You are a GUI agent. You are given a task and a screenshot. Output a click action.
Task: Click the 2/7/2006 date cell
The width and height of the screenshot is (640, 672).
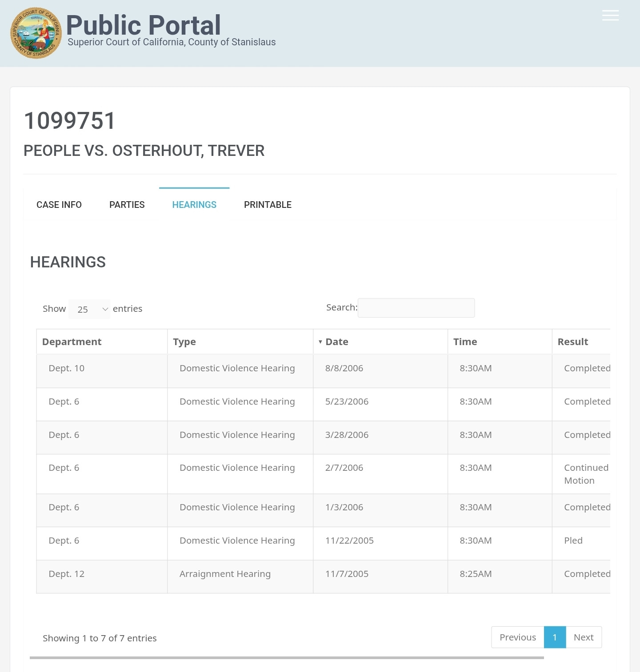pos(380,474)
